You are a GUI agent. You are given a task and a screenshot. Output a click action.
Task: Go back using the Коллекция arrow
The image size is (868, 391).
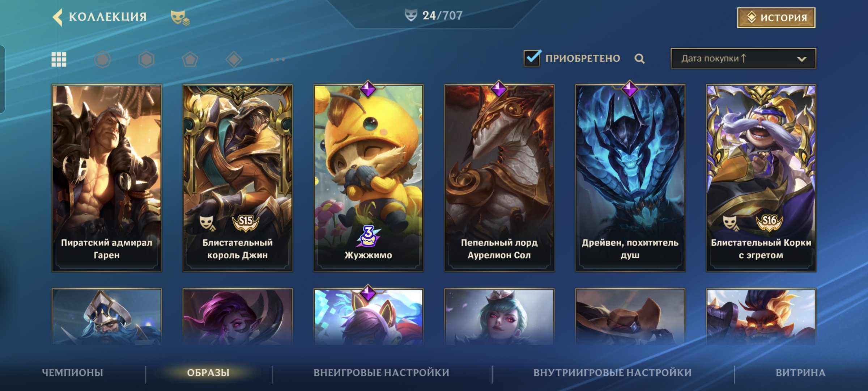click(58, 17)
